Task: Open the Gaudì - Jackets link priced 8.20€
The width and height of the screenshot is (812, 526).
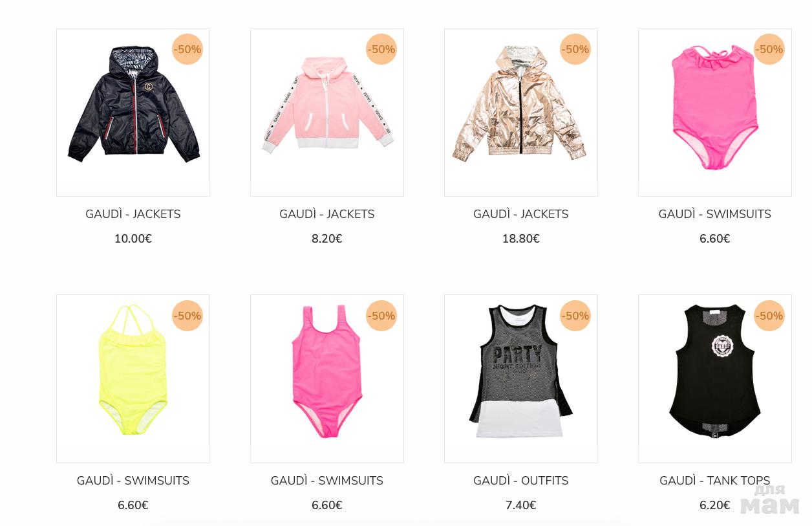Action: click(327, 214)
